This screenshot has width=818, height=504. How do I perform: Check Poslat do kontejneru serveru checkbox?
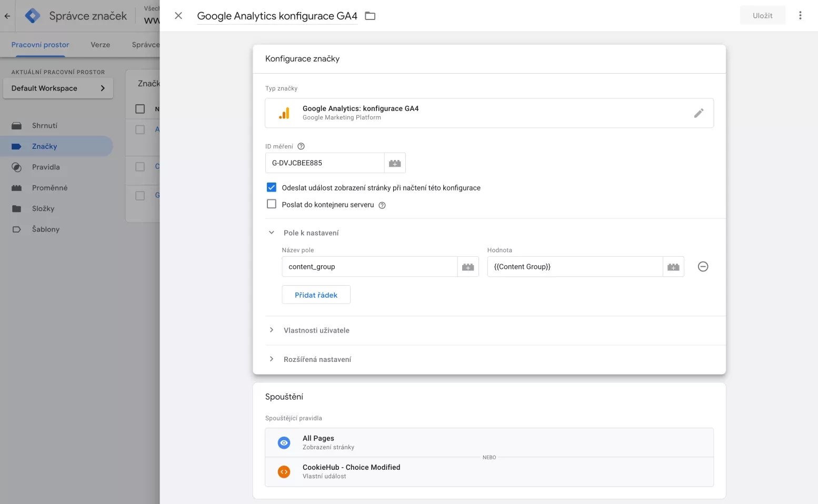272,204
